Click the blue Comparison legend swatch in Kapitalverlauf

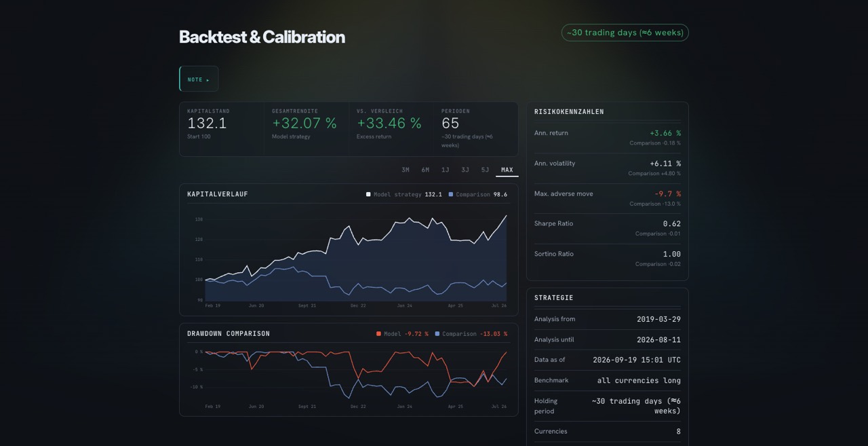tap(451, 194)
